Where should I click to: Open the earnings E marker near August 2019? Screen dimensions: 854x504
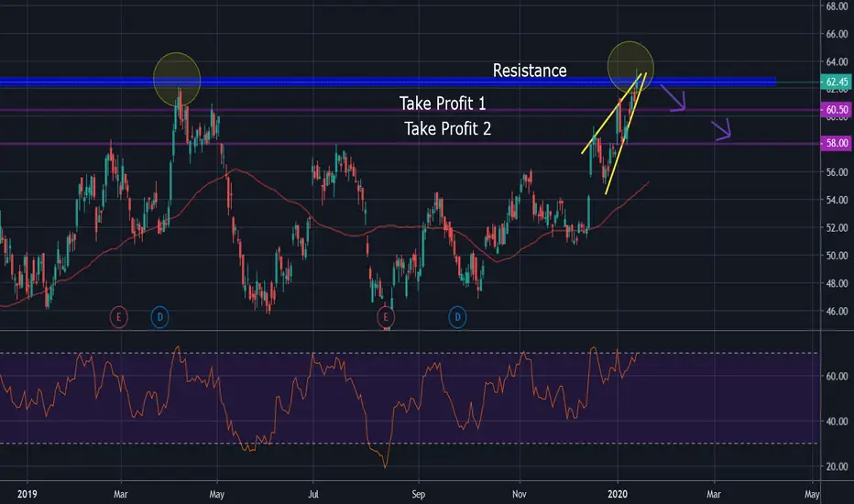(386, 317)
